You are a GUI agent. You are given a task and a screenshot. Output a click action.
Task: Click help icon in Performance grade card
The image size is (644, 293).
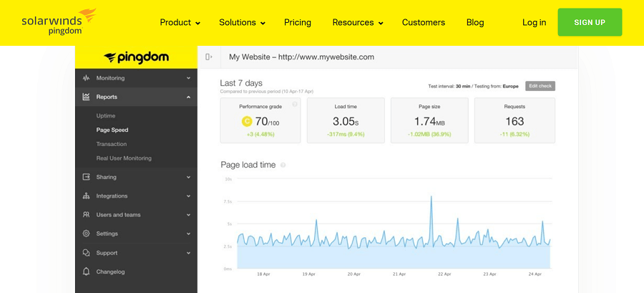click(x=295, y=105)
